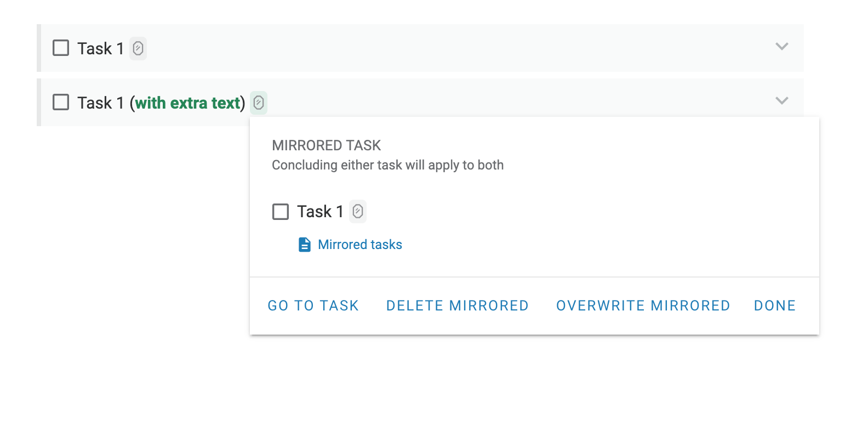Close the popup with DONE
Image resolution: width=868 pixels, height=441 pixels.
pyautogui.click(x=775, y=306)
